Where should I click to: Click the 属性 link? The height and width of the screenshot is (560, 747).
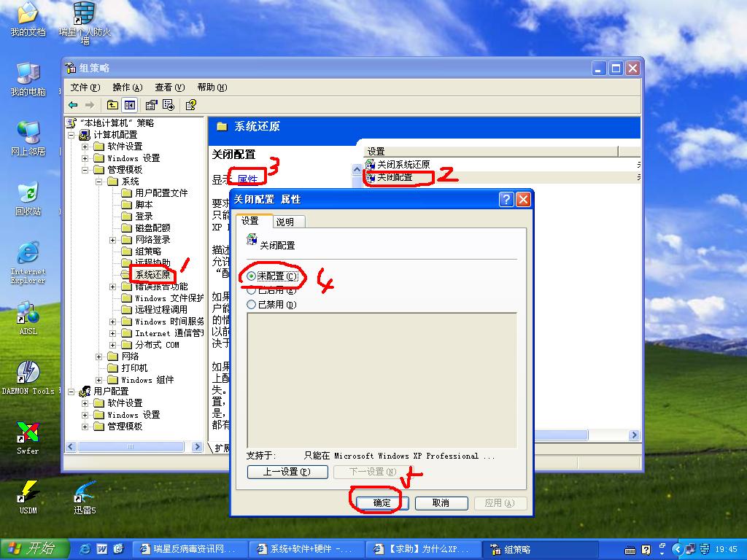click(248, 179)
